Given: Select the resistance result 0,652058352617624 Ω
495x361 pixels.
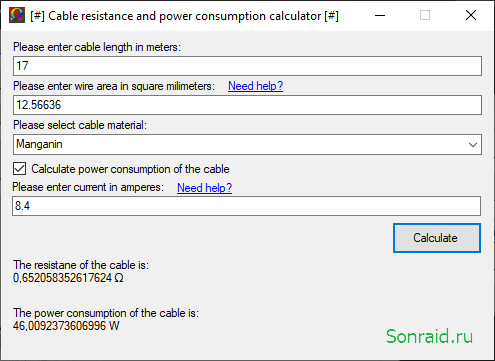Looking at the screenshot, I should (68, 278).
